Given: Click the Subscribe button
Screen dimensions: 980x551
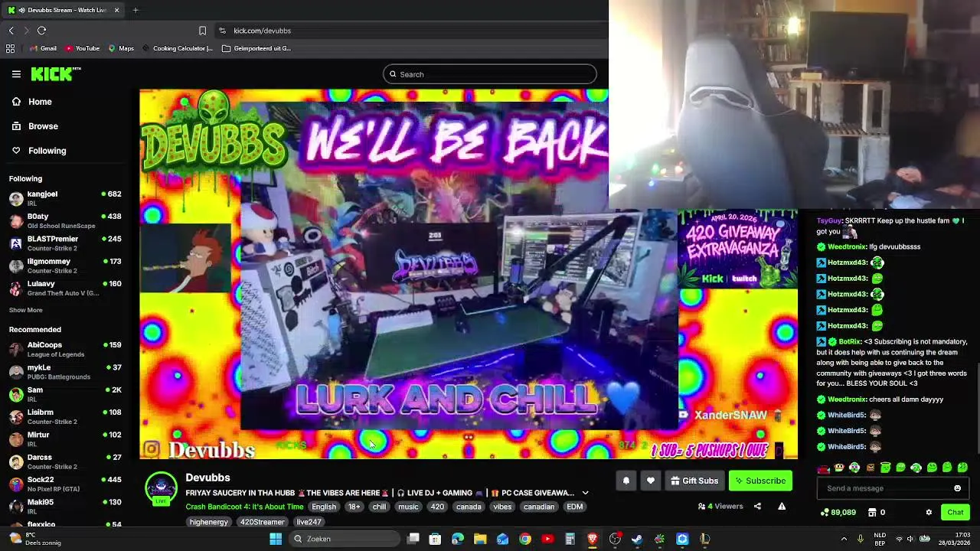Looking at the screenshot, I should point(760,481).
